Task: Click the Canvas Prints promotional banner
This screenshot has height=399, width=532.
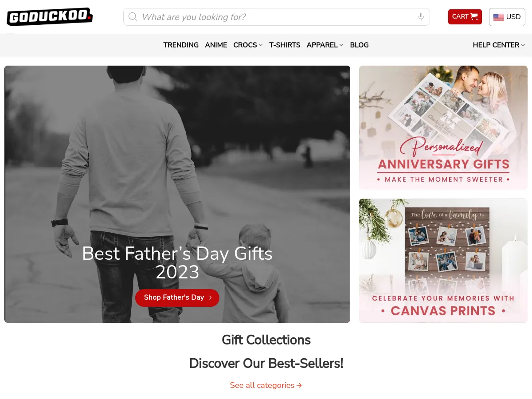Action: pos(443,261)
